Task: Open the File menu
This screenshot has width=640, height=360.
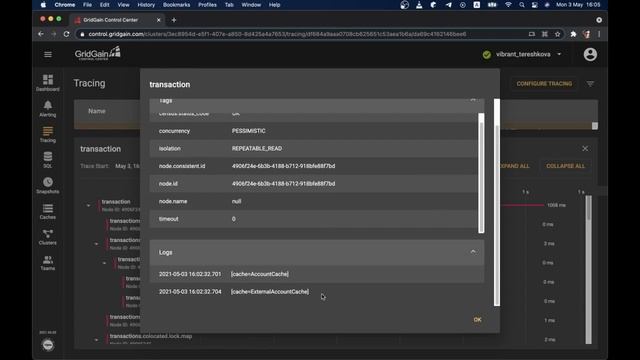Action: click(87, 5)
